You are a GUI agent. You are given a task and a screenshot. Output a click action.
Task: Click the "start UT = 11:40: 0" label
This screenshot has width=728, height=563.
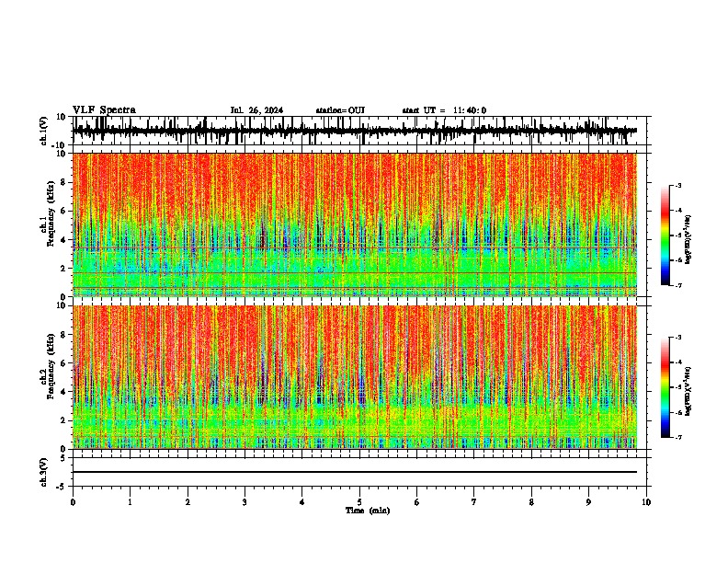(444, 110)
